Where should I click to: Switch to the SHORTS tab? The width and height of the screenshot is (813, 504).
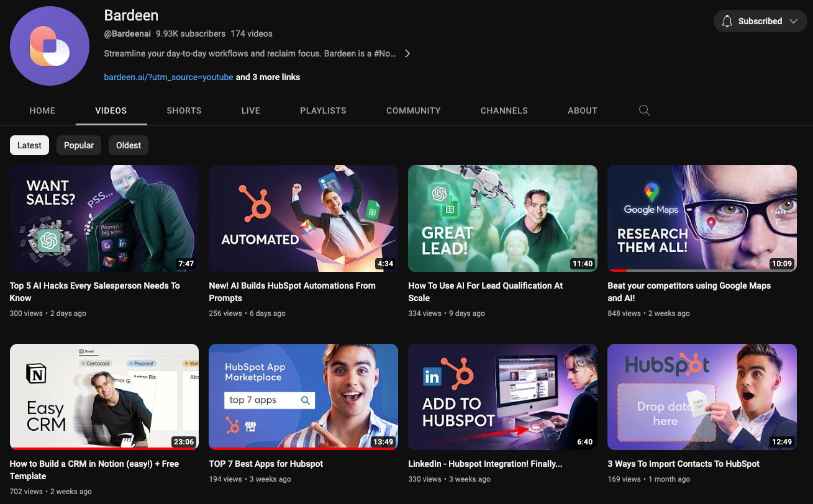click(x=184, y=110)
